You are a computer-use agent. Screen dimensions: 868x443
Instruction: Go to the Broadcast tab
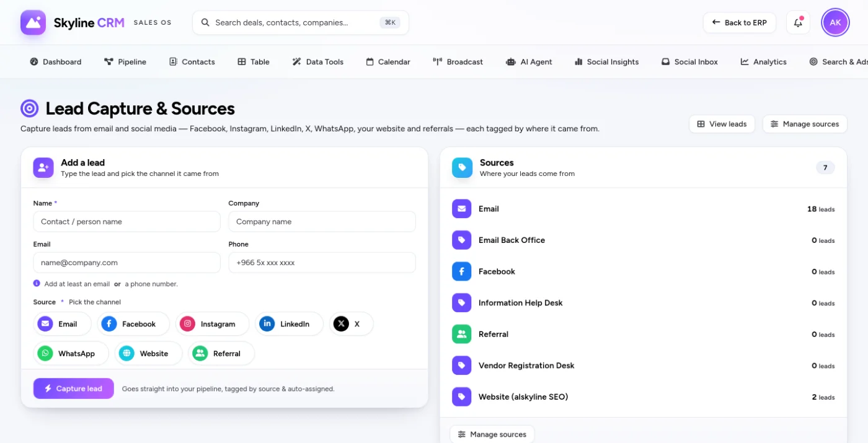coord(458,62)
